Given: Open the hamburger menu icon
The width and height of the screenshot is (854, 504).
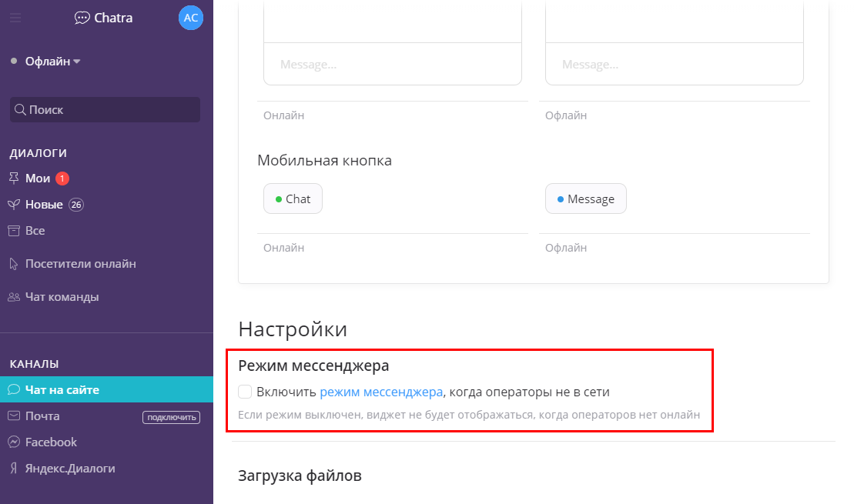Looking at the screenshot, I should [15, 18].
